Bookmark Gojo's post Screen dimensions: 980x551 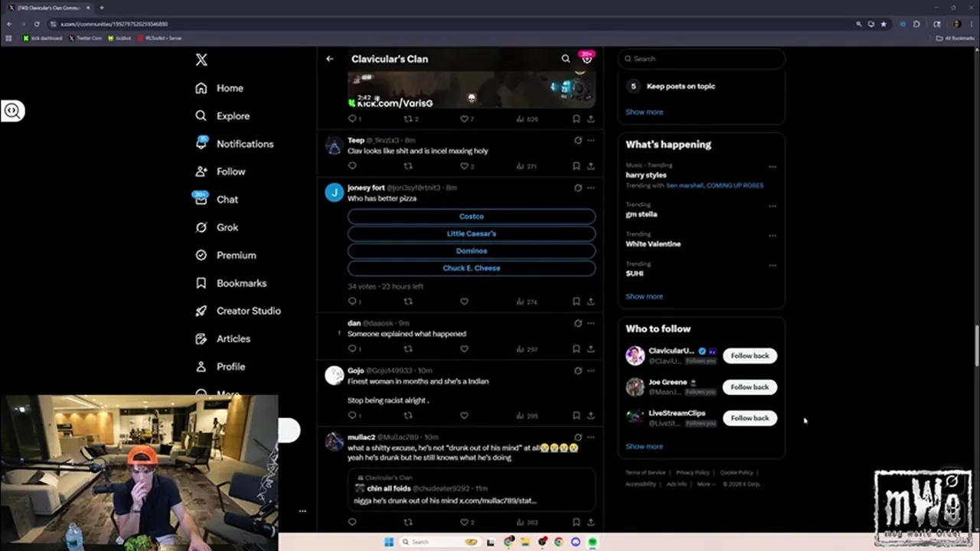[576, 416]
